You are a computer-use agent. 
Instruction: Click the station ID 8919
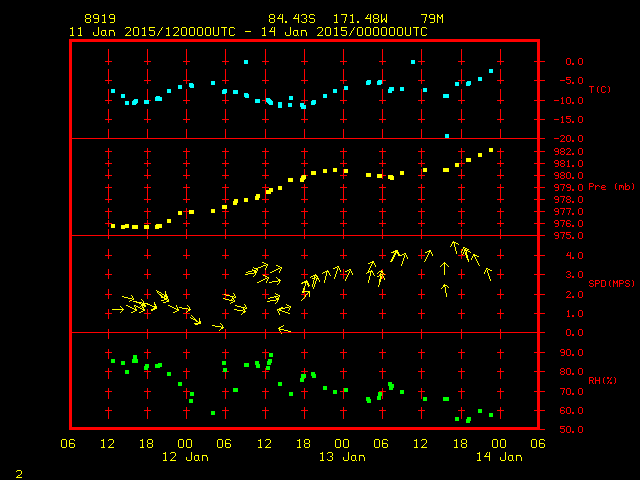(100, 19)
